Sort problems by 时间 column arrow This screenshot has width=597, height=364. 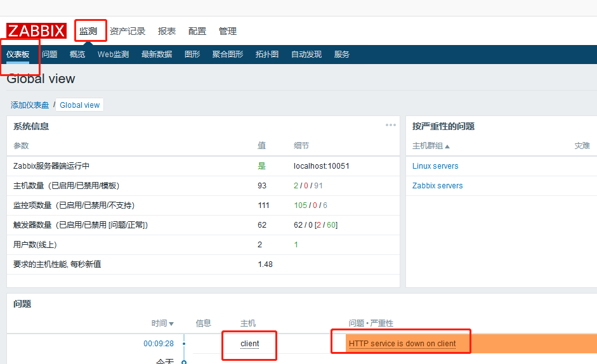[x=171, y=323]
